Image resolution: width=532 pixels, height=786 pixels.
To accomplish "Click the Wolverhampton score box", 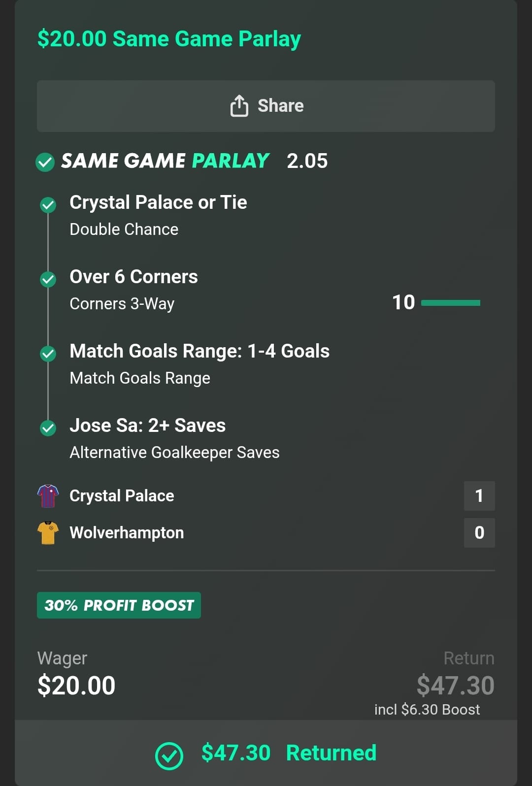I will [479, 533].
